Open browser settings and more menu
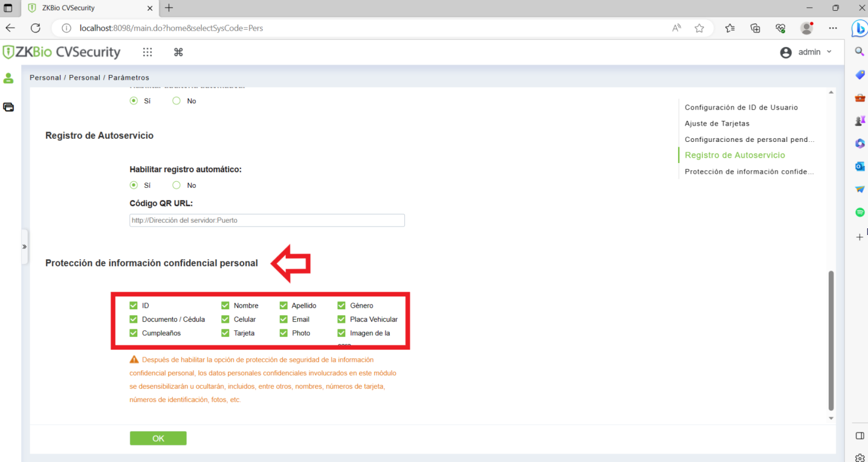 click(x=833, y=28)
